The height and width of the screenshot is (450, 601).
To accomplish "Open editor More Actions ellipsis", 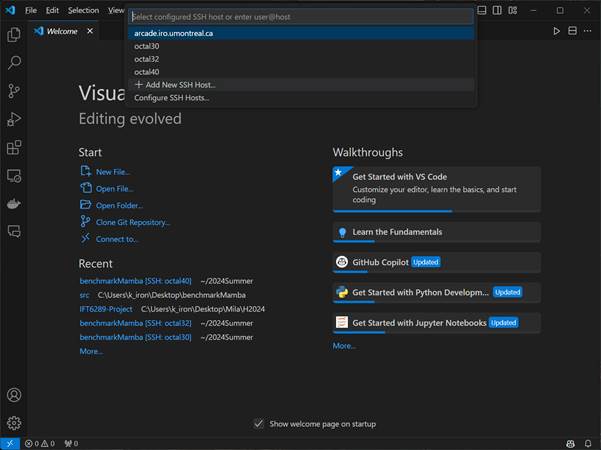I will pos(588,31).
